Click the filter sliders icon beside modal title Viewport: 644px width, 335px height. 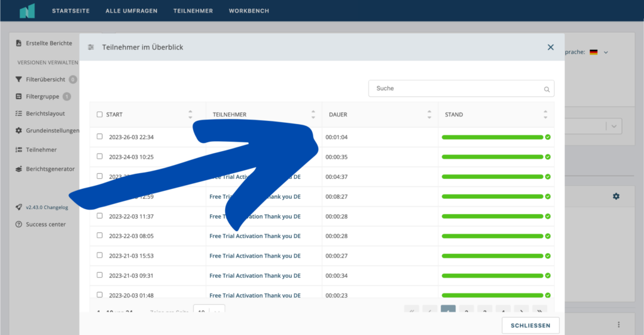pyautogui.click(x=91, y=47)
